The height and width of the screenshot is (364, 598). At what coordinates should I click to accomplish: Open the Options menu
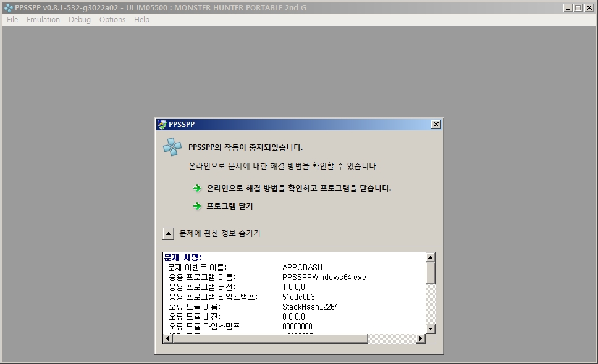coord(112,20)
